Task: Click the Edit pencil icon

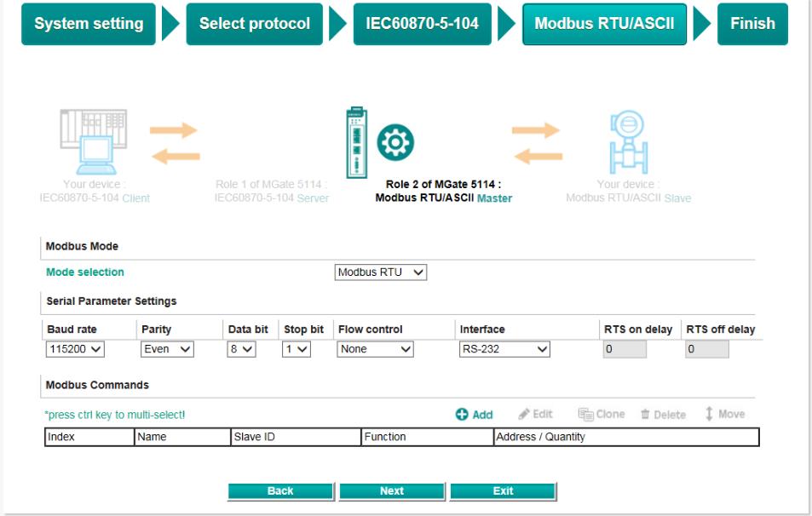Action: tap(525, 414)
